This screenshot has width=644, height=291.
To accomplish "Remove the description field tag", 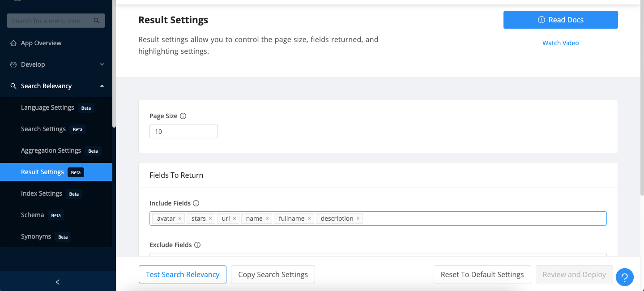I will pyautogui.click(x=358, y=218).
